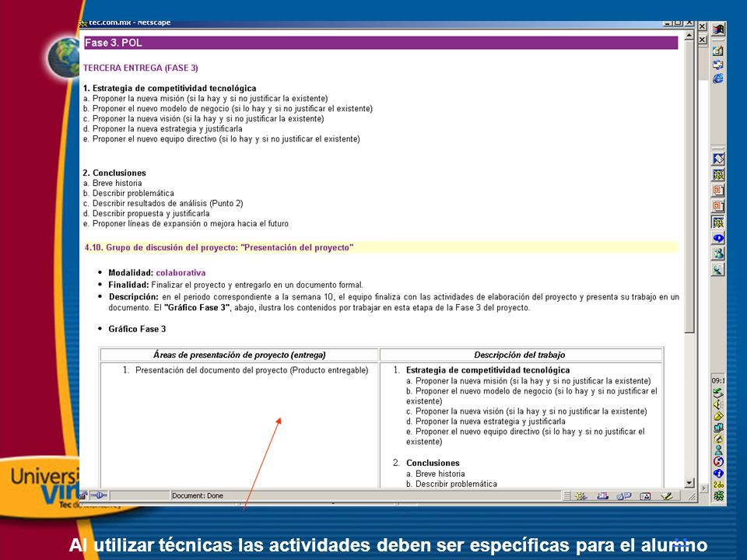Open the speaker volume tray icon
This screenshot has width=747, height=560.
(x=718, y=404)
